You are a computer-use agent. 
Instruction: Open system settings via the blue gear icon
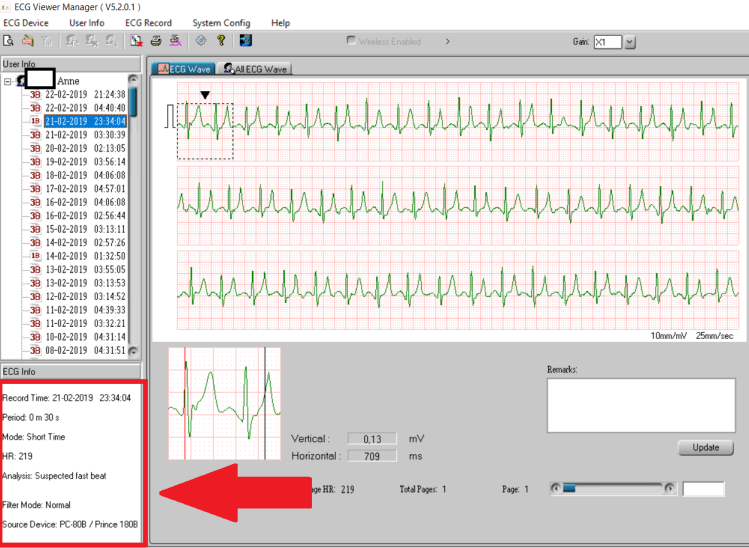tap(201, 41)
